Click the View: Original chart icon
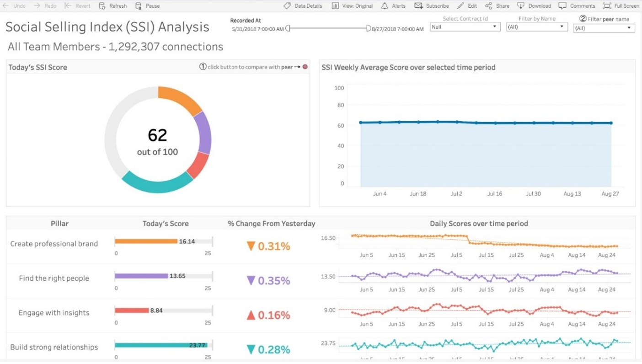 click(x=335, y=6)
